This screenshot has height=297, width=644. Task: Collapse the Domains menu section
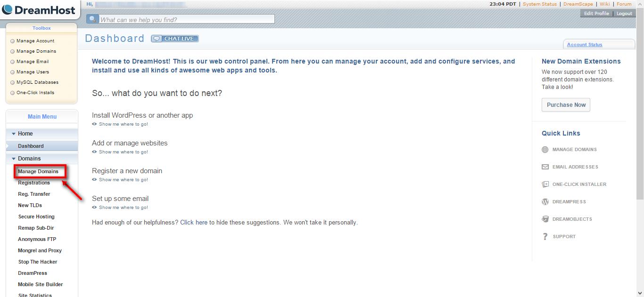[14, 159]
